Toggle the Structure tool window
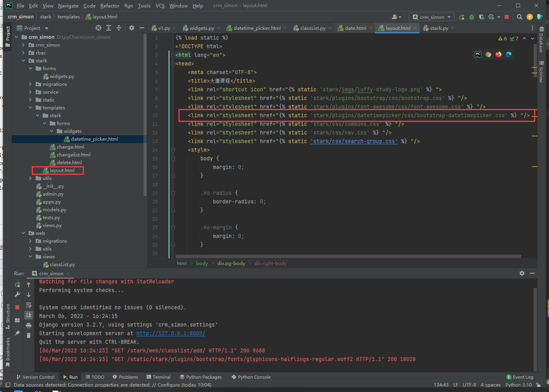This screenshot has height=392, width=549. pos(7,316)
